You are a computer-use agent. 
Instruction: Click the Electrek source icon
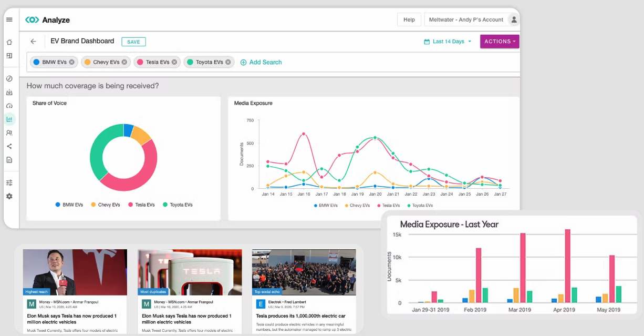(x=261, y=304)
